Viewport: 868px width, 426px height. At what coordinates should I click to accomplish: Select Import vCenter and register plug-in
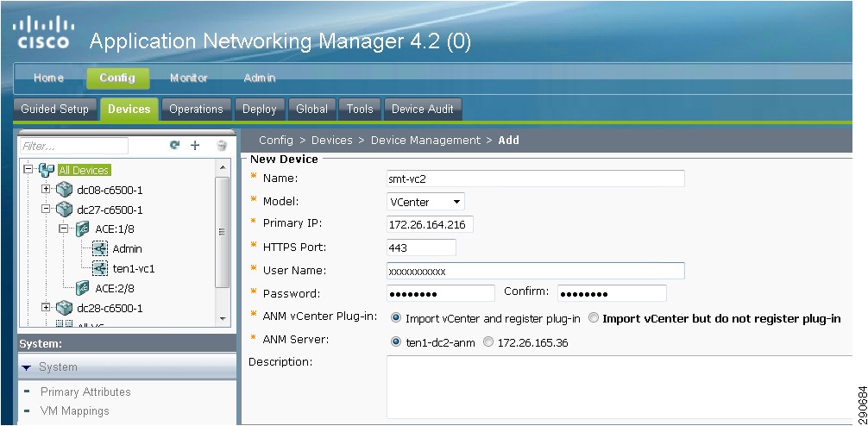[396, 318]
